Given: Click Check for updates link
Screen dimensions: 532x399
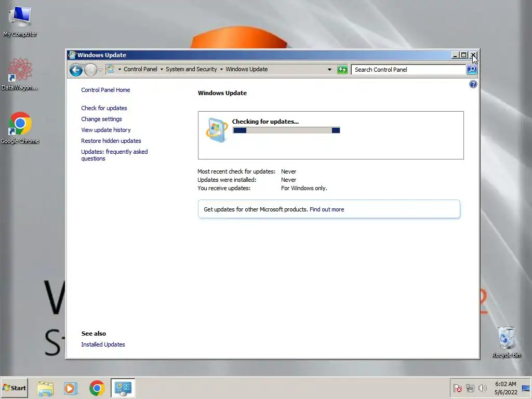Looking at the screenshot, I should 104,108.
